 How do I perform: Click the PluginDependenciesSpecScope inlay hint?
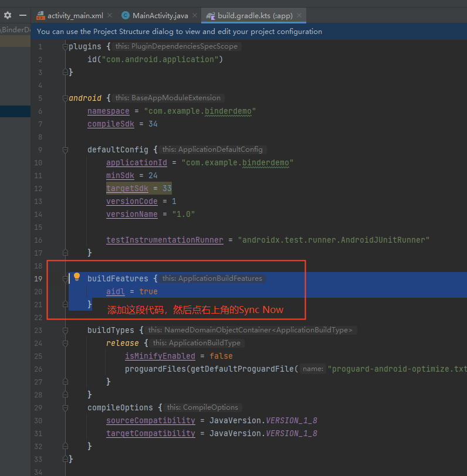pos(177,46)
